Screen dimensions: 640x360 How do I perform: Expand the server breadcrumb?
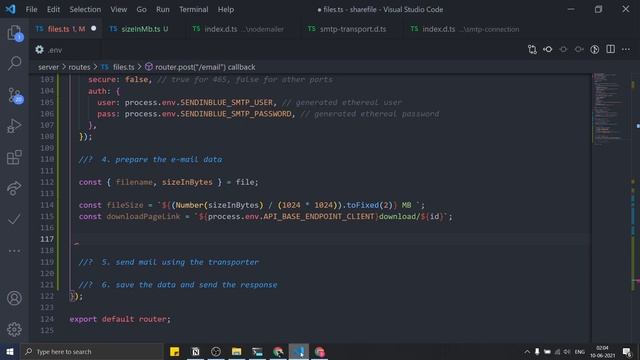tap(48, 67)
